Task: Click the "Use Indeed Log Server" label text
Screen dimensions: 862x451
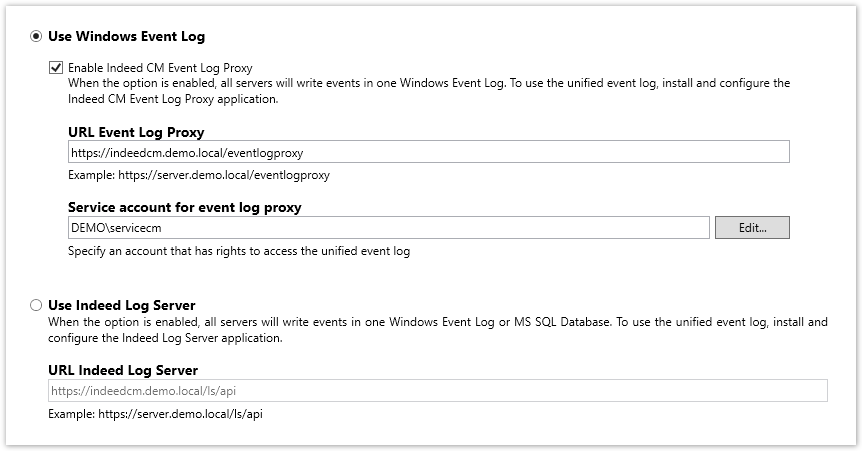Action: tap(121, 305)
